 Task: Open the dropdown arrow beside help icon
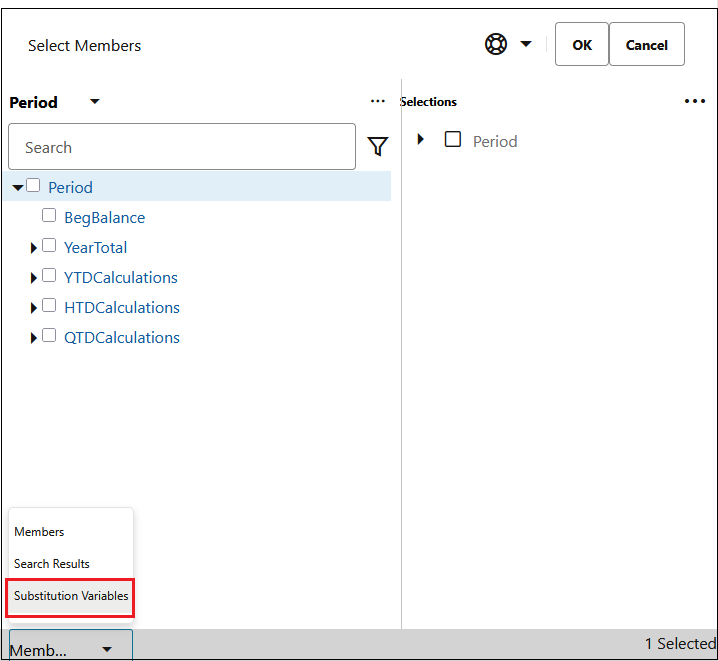[526, 44]
